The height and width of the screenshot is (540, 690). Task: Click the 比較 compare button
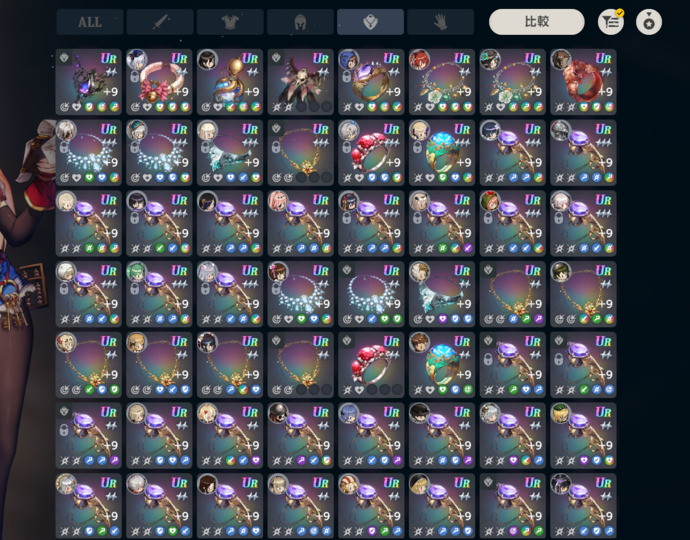point(536,22)
